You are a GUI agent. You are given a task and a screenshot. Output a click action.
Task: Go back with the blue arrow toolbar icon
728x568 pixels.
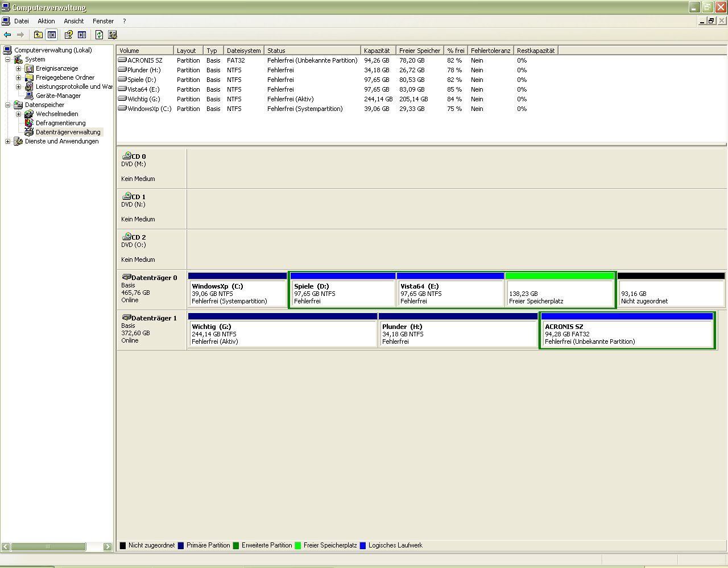7,35
